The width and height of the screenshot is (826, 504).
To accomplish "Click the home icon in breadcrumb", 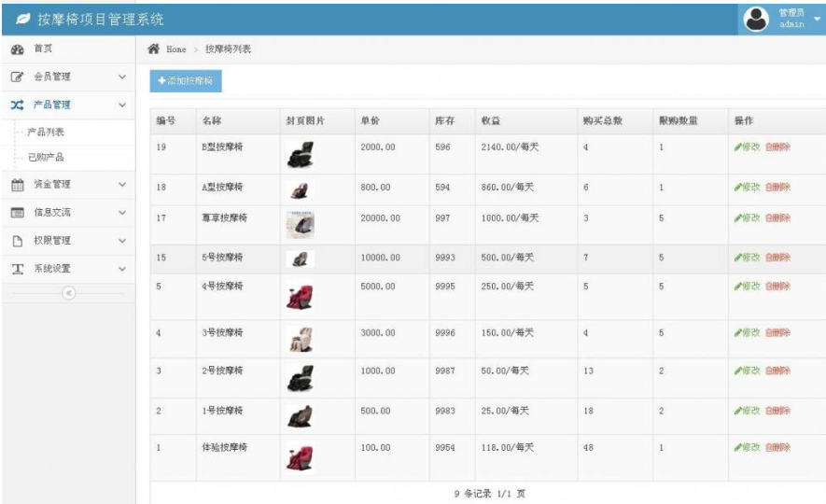I will pyautogui.click(x=153, y=49).
